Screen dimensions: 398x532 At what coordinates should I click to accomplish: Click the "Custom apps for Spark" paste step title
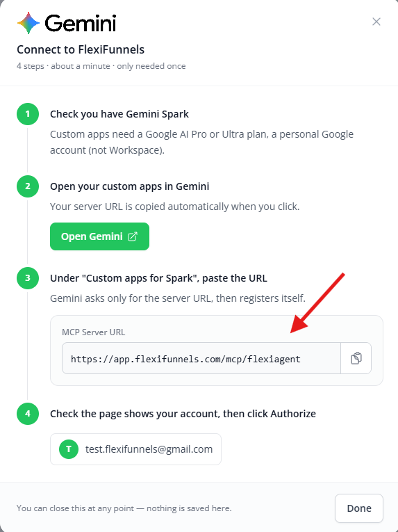[x=158, y=278]
